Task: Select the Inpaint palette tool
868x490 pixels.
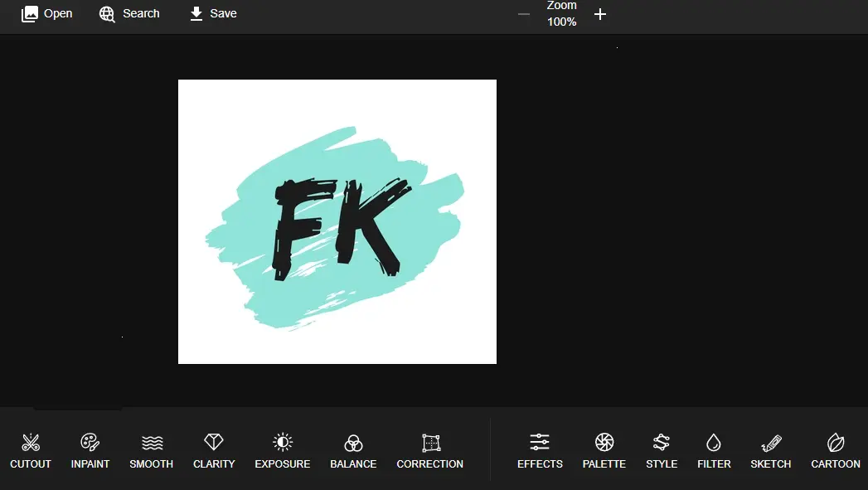Action: (90, 451)
